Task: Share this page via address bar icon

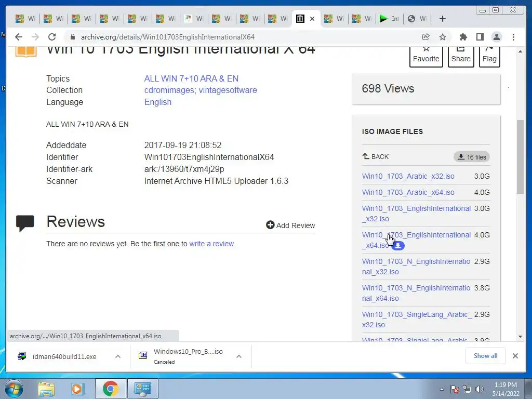Action: point(426,37)
